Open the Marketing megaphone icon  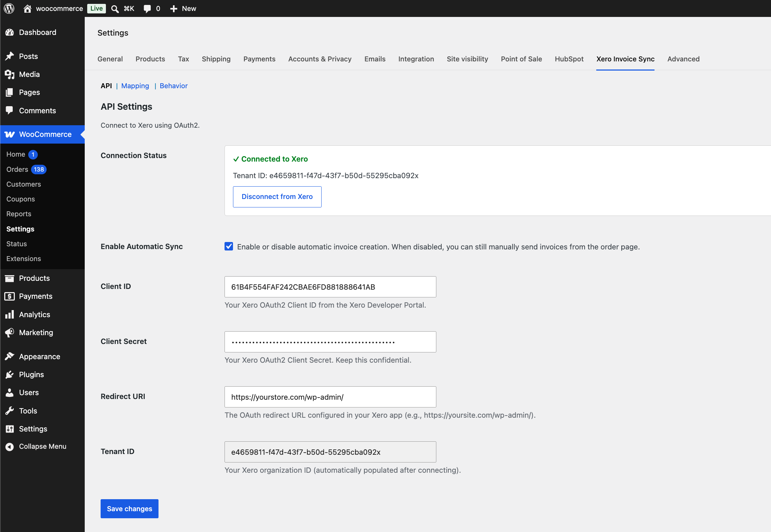(10, 332)
